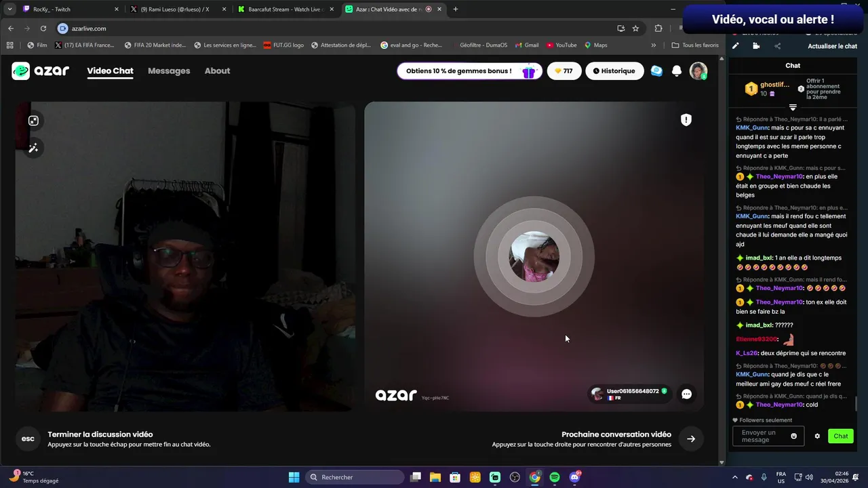This screenshot has height=488, width=868.
Task: Click the next conversation arrow button
Action: click(x=690, y=439)
